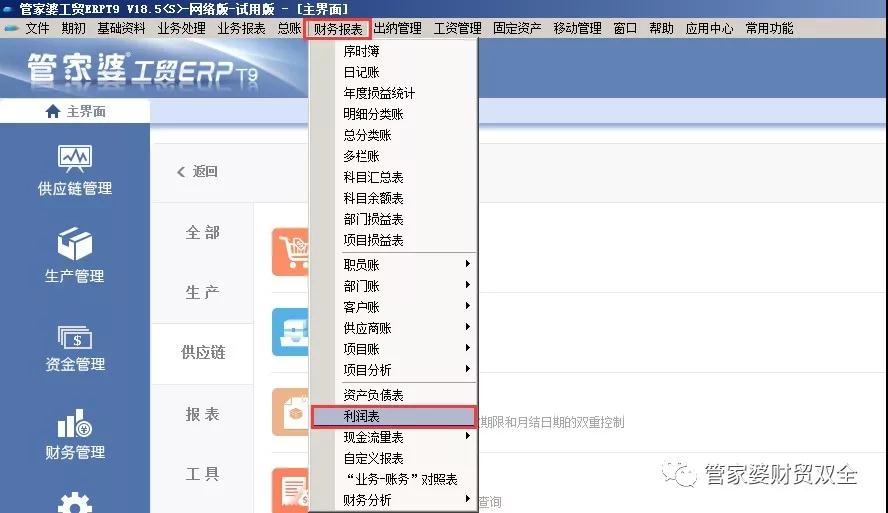This screenshot has height=513, width=888.
Task: Select 科目余额表 menu entry
Action: (x=373, y=198)
